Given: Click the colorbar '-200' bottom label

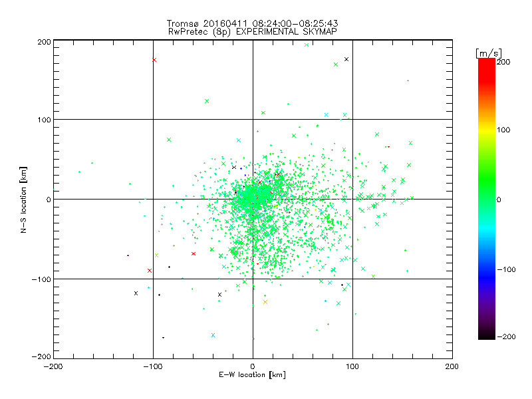Looking at the screenshot, I should pos(506,336).
